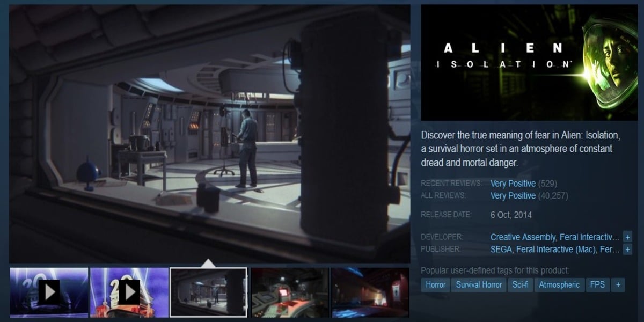Select the Survival Horror tag
The height and width of the screenshot is (322, 644).
(479, 285)
